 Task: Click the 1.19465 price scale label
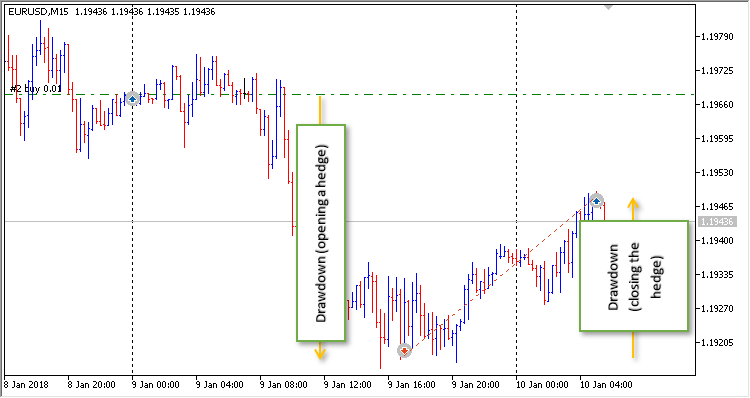point(717,207)
